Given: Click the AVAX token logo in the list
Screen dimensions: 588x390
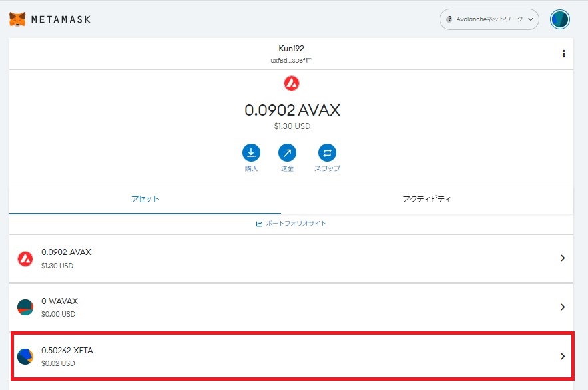Looking at the screenshot, I should pos(25,258).
